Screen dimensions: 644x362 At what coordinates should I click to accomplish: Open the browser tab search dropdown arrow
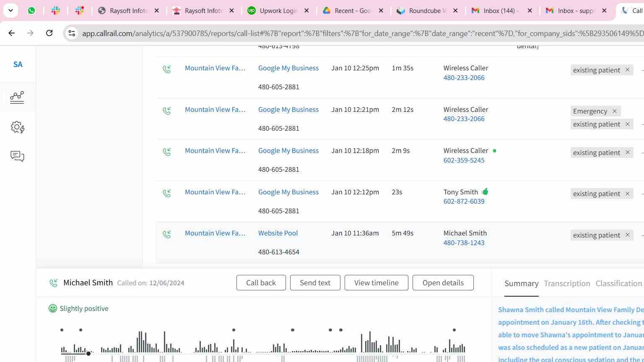pos(10,10)
